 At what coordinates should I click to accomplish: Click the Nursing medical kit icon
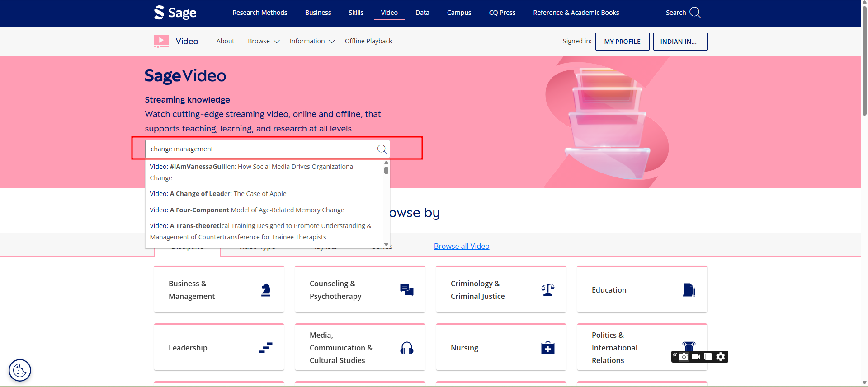click(547, 348)
